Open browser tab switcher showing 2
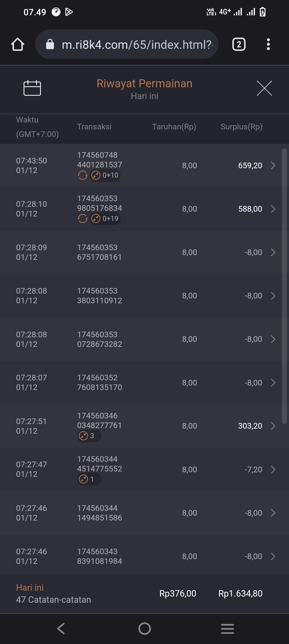This screenshot has width=289, height=644. [x=239, y=44]
